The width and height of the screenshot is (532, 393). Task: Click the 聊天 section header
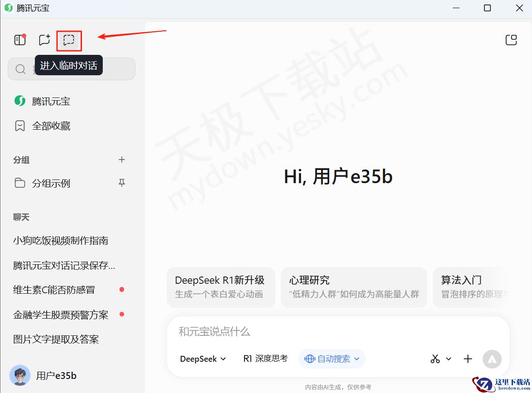(21, 217)
